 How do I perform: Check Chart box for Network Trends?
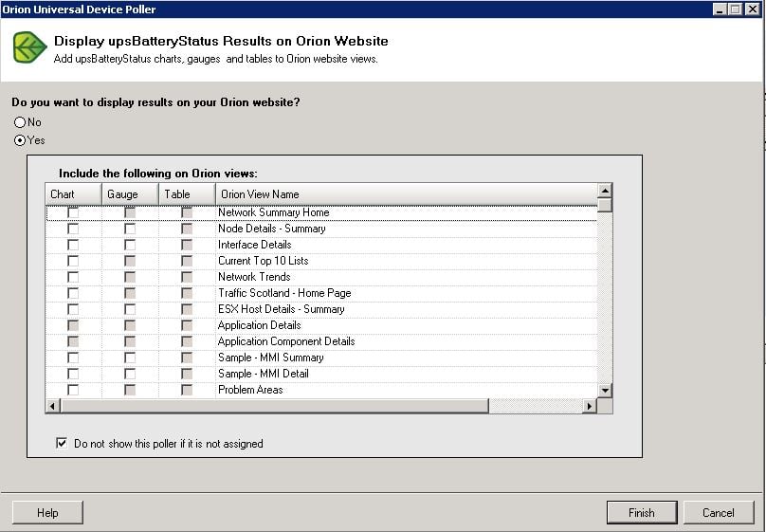[x=73, y=277]
